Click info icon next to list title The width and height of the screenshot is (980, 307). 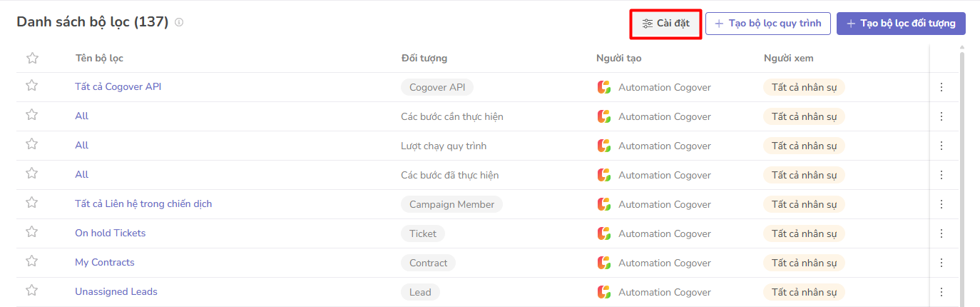[179, 22]
